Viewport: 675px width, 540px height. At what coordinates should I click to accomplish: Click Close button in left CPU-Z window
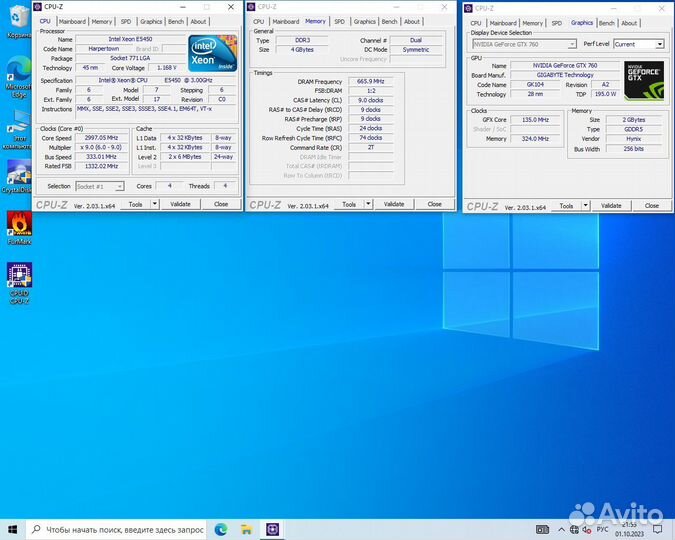click(221, 204)
